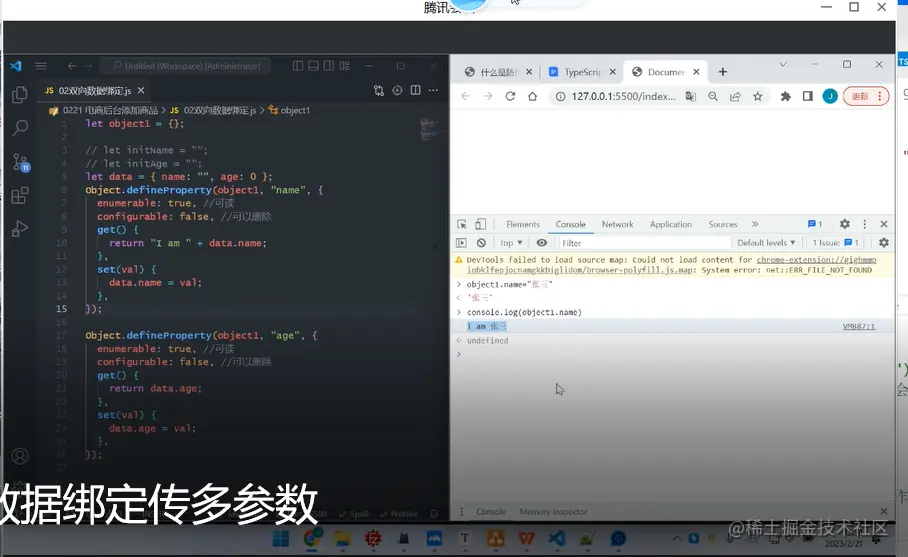Screen dimensions: 908x557
Task: Toggle bottom panel layout icon
Action: click(313, 66)
